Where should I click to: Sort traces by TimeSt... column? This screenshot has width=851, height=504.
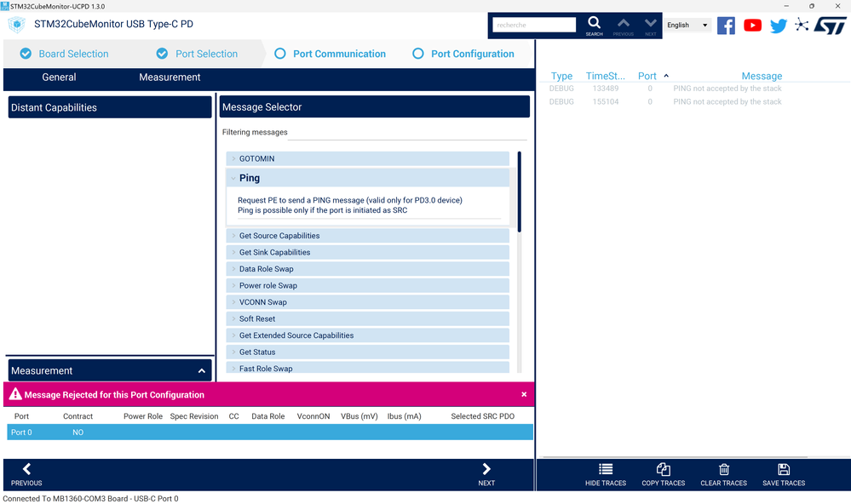point(605,76)
